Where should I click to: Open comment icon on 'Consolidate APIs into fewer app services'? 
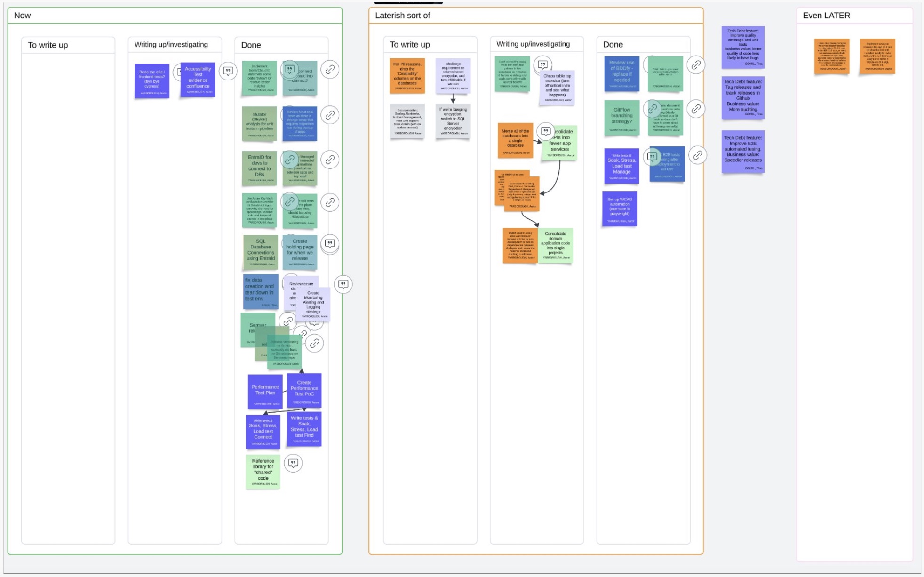point(546,132)
